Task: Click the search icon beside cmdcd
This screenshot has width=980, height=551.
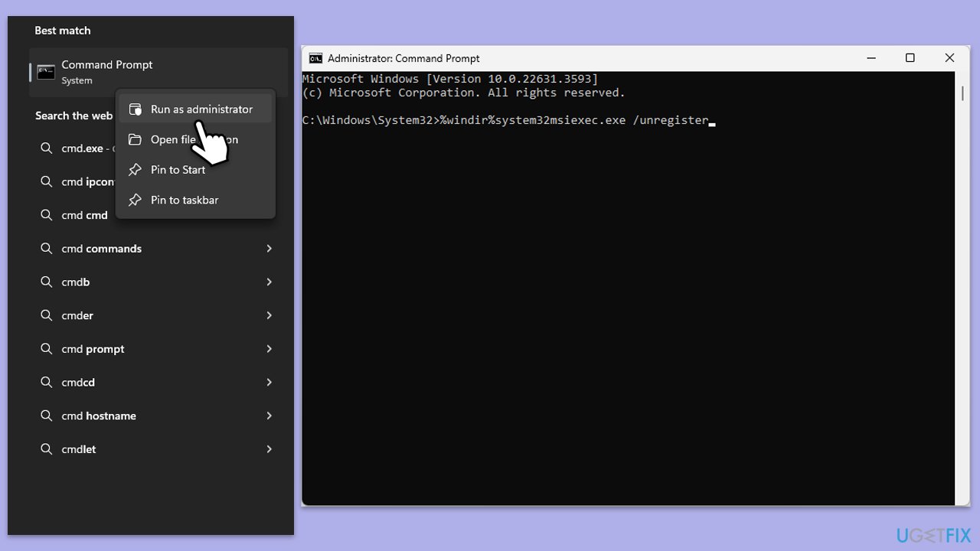Action: [x=47, y=383]
